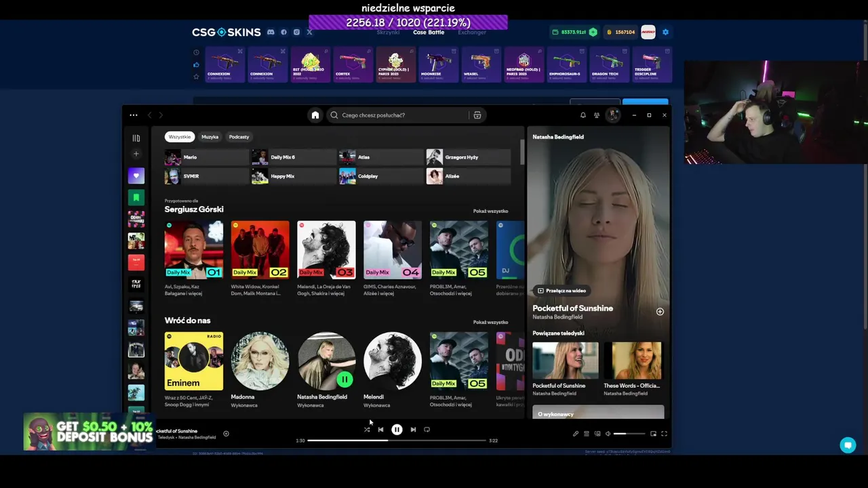Skip to next track
868x488 pixels.
click(413, 430)
